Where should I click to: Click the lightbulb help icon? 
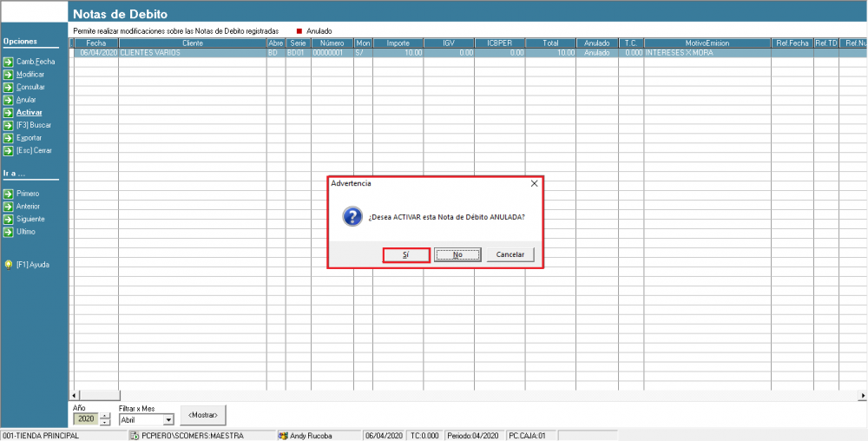9,265
